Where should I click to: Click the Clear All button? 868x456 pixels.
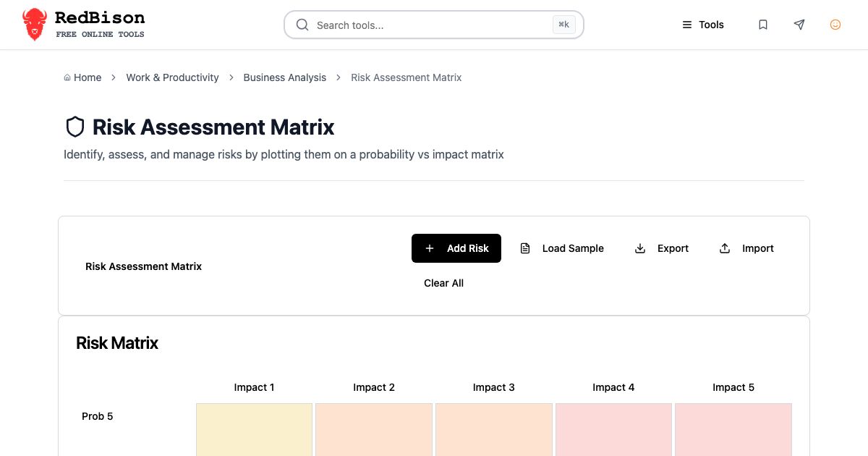tap(443, 283)
